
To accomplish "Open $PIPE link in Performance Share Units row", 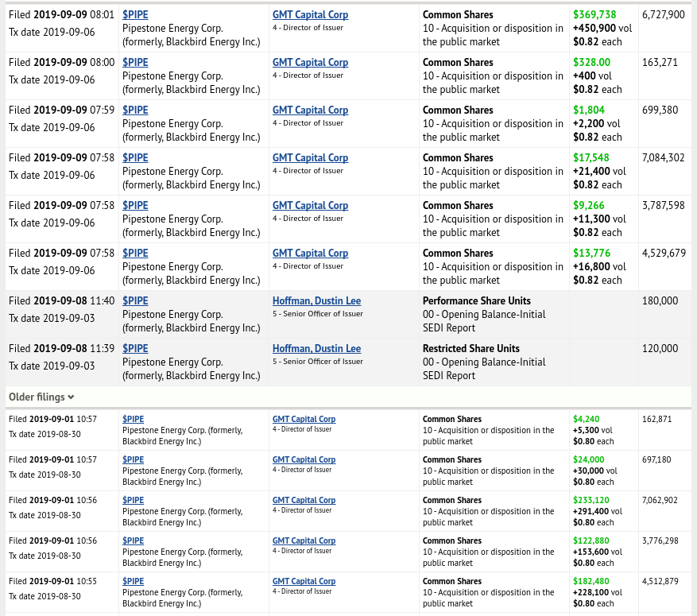I will click(x=135, y=301).
